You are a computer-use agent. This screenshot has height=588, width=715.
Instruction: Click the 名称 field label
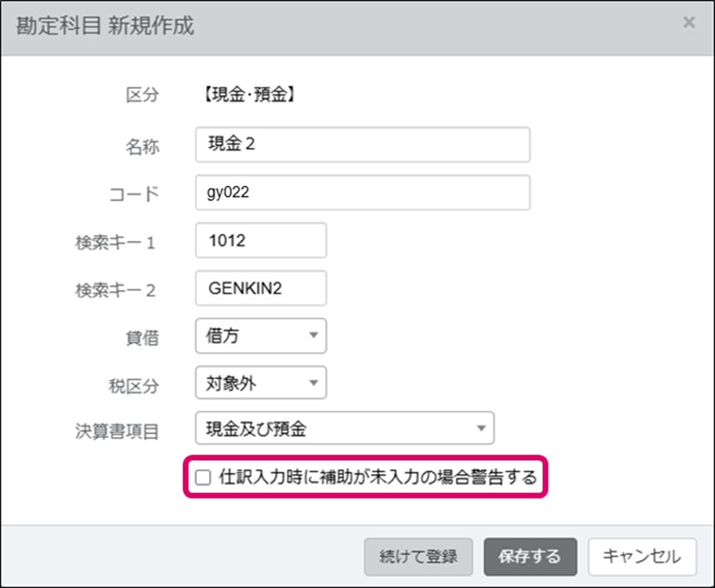(x=142, y=146)
